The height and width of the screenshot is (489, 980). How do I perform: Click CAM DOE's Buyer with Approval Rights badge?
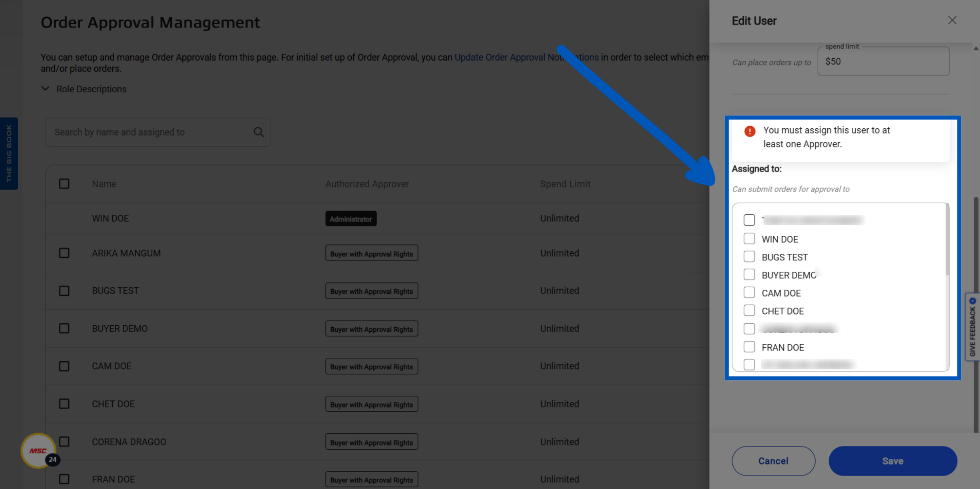372,366
